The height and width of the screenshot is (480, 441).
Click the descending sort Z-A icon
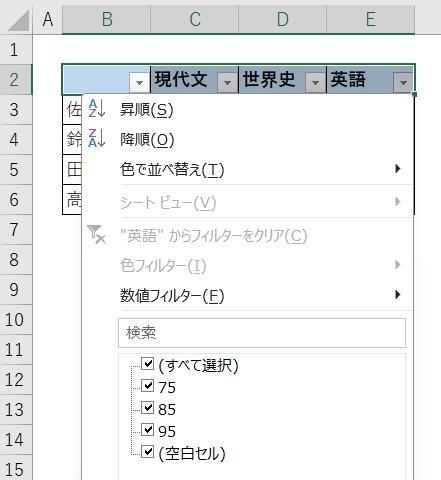click(97, 139)
